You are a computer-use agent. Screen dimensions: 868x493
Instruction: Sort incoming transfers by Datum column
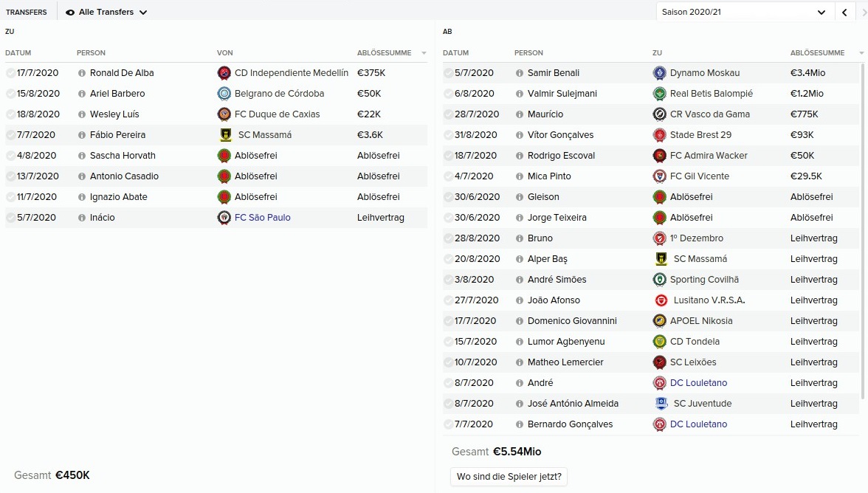click(x=18, y=53)
